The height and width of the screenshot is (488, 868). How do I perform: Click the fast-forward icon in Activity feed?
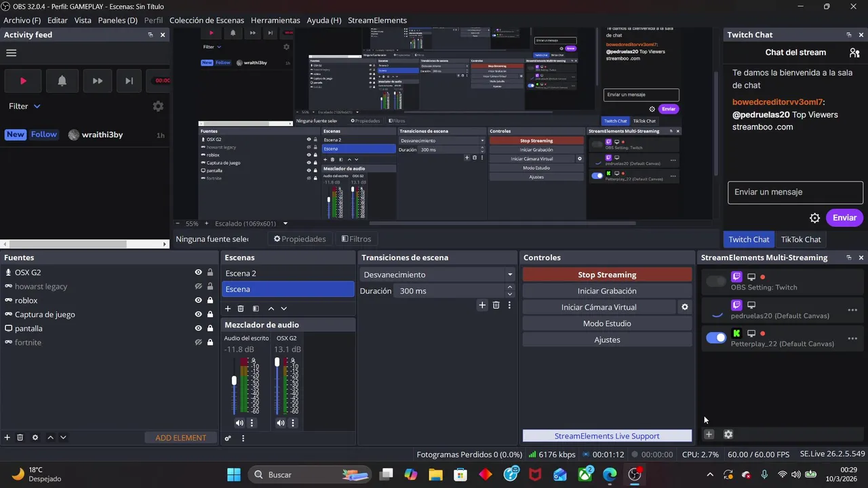coord(98,81)
